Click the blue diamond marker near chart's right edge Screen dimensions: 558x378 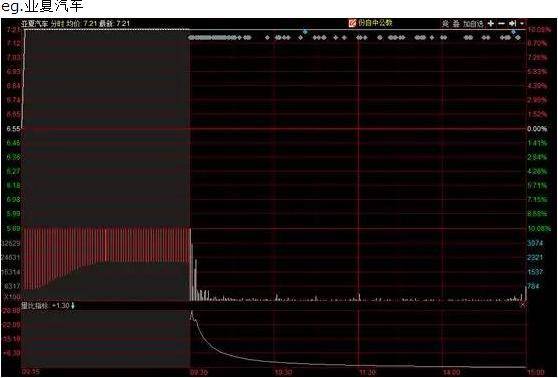point(513,32)
